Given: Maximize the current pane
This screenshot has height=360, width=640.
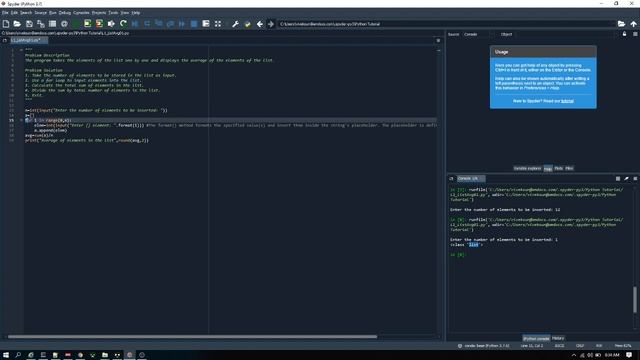Looking at the screenshot, I should click(206, 24).
